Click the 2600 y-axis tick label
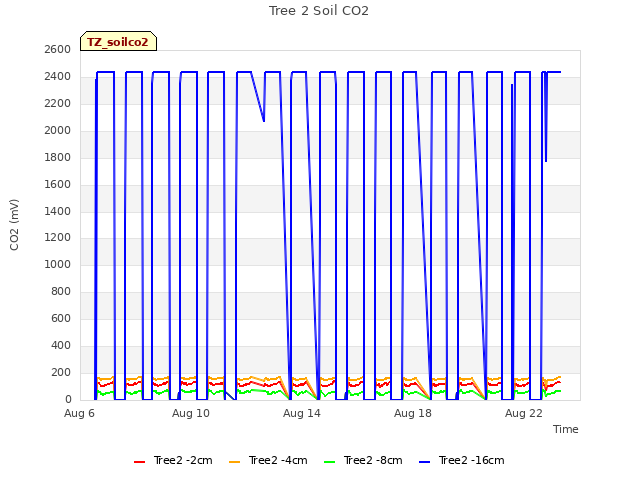Screen dimensions: 640x480 coord(58,49)
